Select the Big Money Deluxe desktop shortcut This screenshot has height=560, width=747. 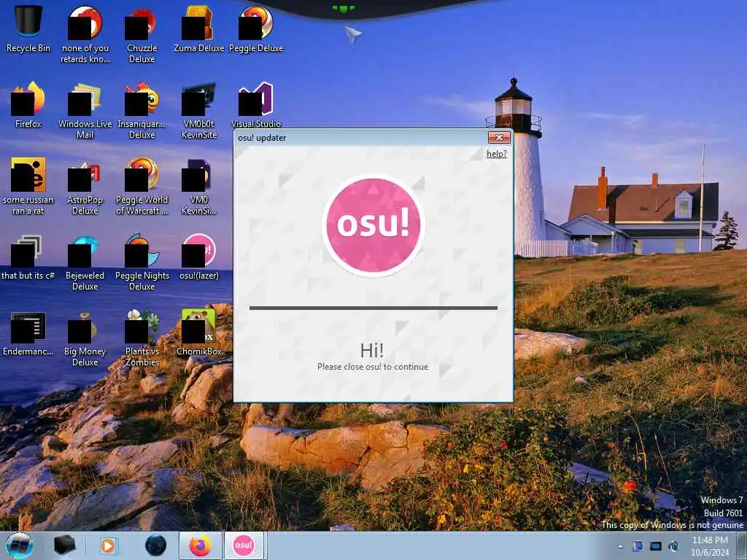pos(85,338)
